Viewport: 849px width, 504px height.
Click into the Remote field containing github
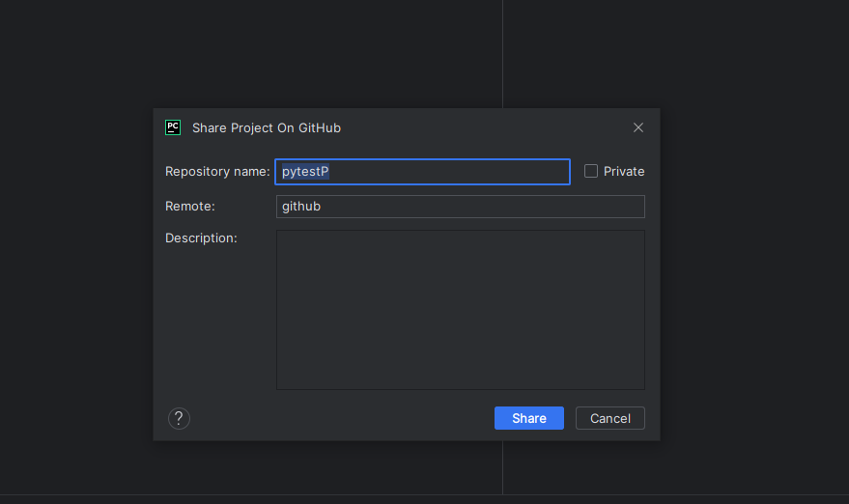[460, 207]
